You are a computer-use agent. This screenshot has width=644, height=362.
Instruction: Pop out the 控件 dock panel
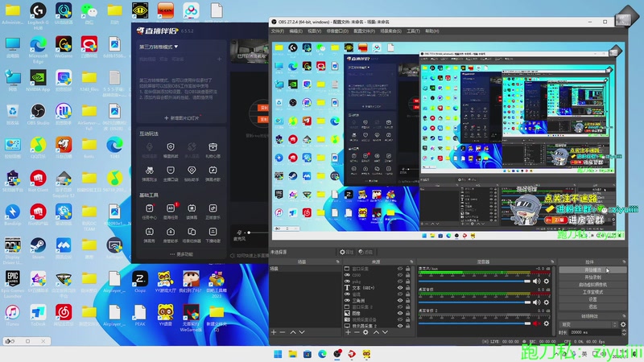[624, 261]
